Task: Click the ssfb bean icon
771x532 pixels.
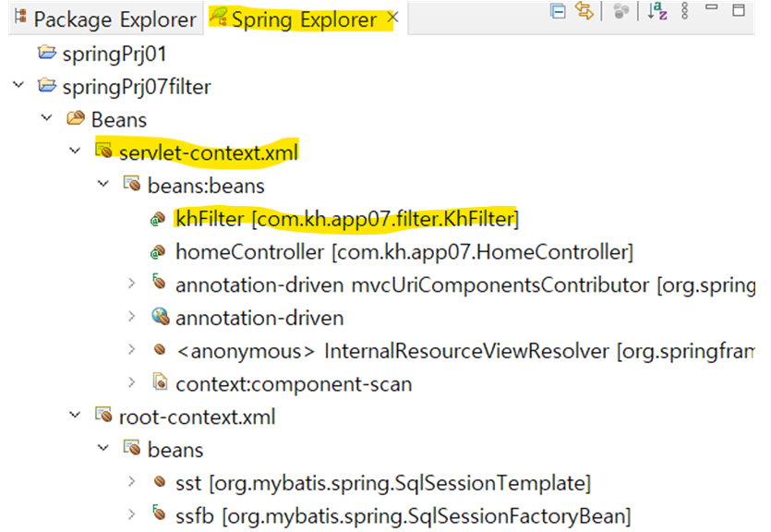Action: tap(158, 513)
